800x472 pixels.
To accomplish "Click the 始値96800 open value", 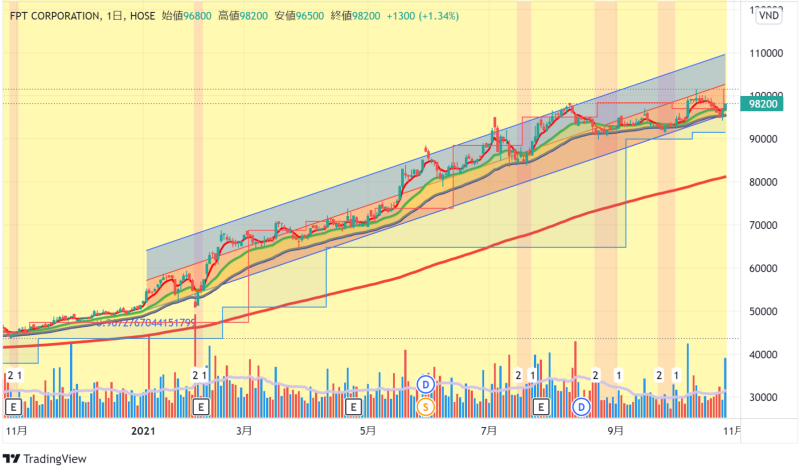I will (x=186, y=16).
